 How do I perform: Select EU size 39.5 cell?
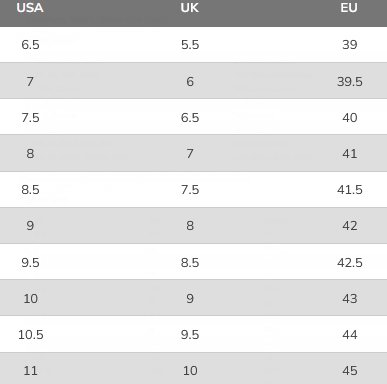click(350, 81)
